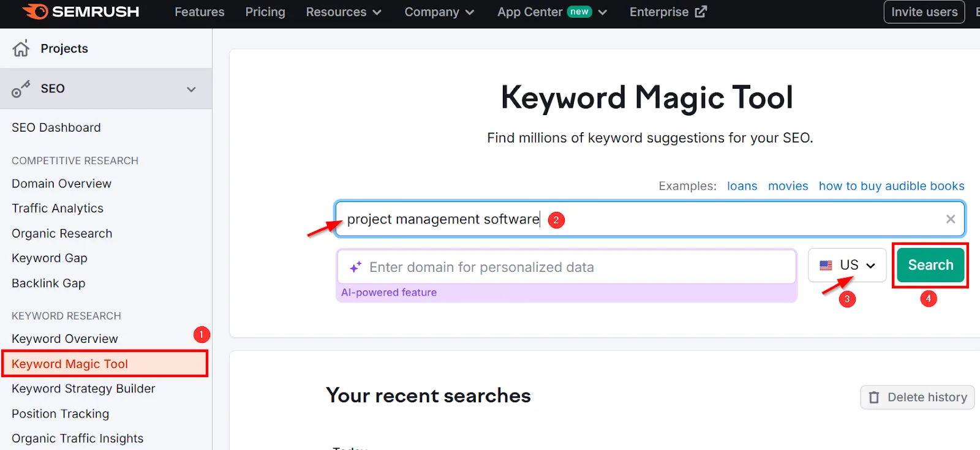Click the 'Keyword Magic Tool' page title

(x=647, y=97)
